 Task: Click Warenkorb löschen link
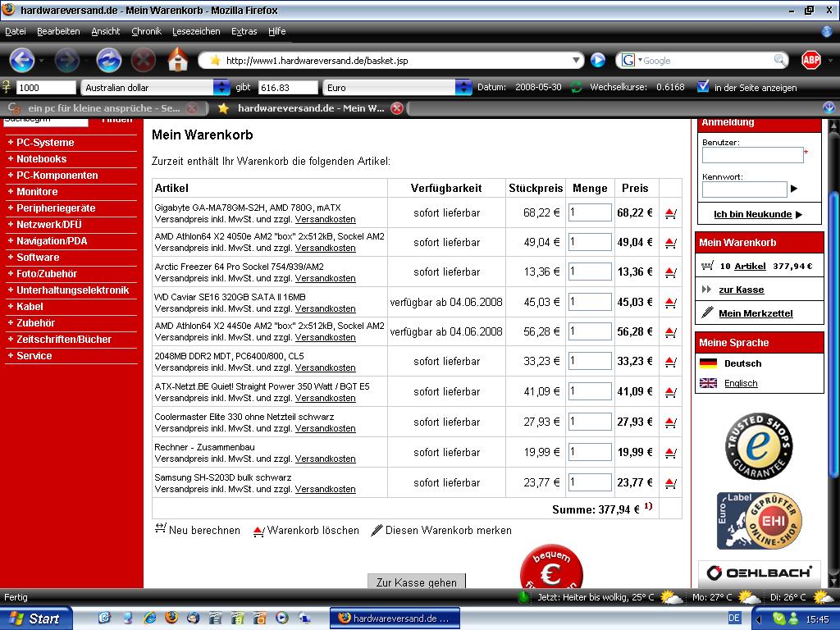tap(306, 531)
